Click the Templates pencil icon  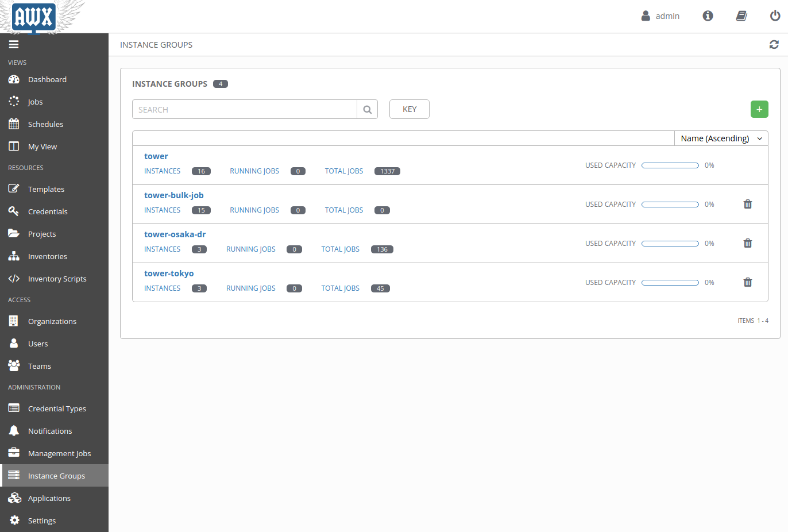point(14,189)
